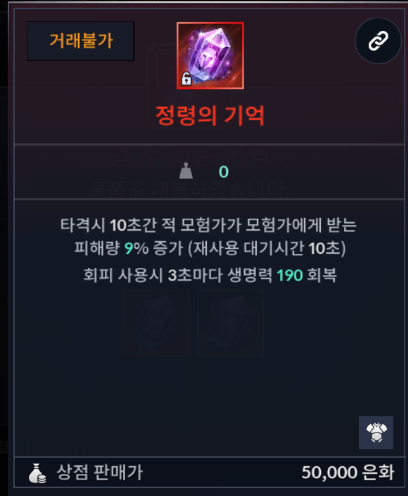Click the faded 물품을 개봉하였습니다 background message

coord(191,189)
